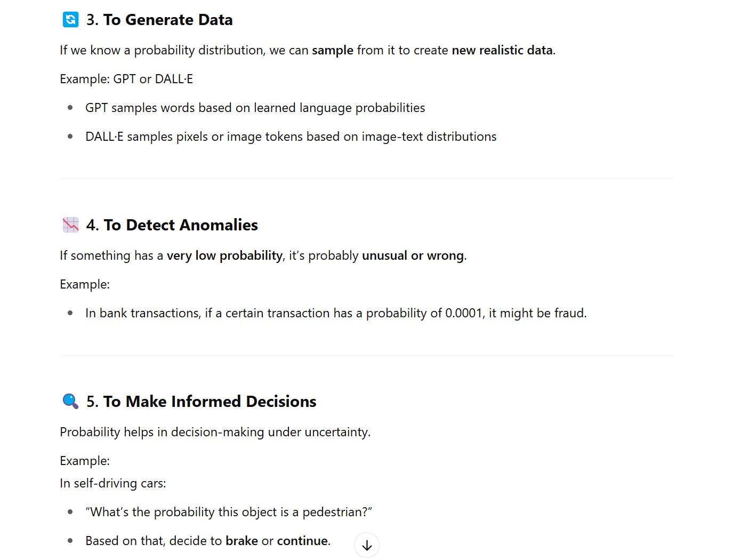Click the blue refresh arrows emoji icon

coord(70,20)
